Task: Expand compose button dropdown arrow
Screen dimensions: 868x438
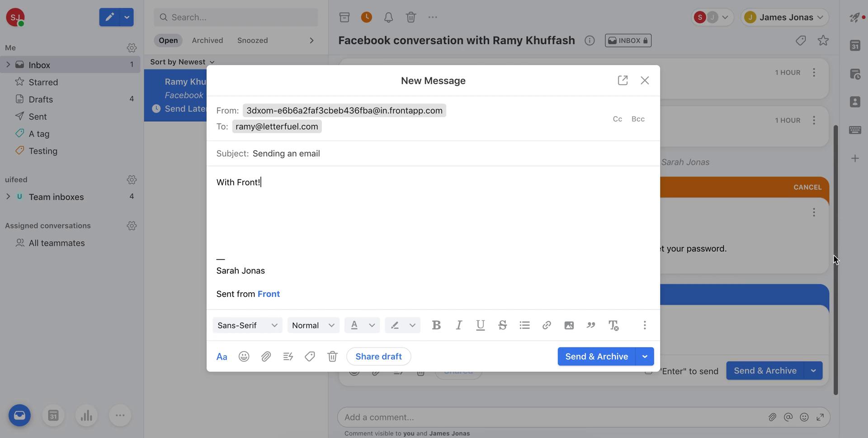Action: point(127,17)
